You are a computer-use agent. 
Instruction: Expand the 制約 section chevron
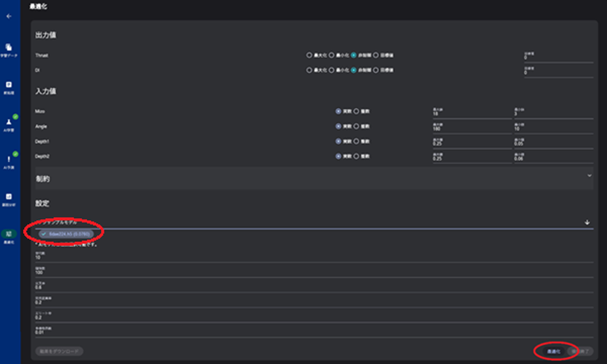pyautogui.click(x=588, y=175)
